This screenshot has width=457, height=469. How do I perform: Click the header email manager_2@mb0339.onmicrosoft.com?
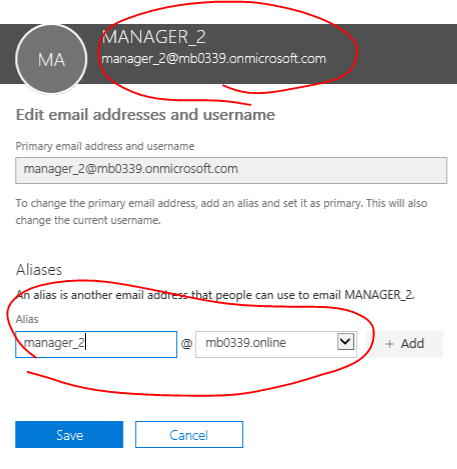tap(214, 59)
